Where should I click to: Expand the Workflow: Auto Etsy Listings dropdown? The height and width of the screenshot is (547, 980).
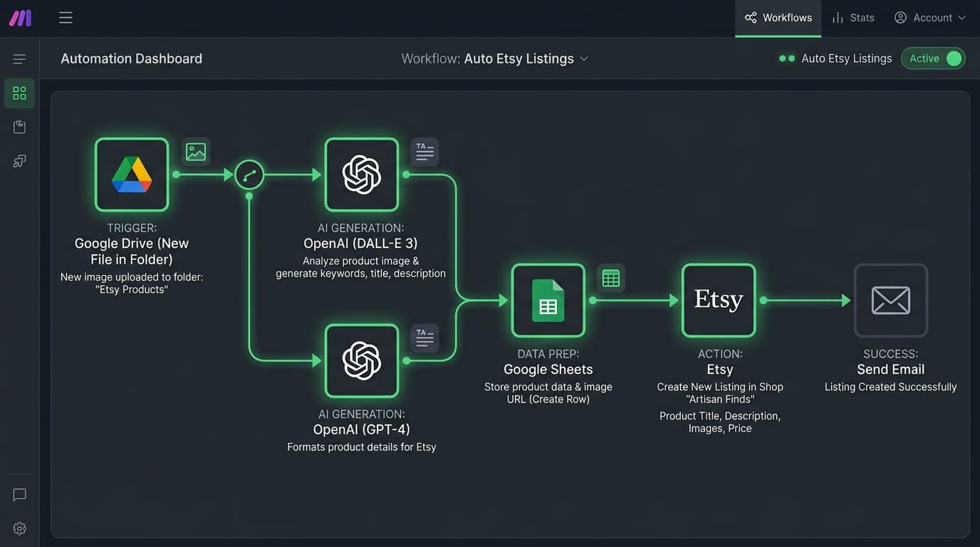tap(584, 59)
